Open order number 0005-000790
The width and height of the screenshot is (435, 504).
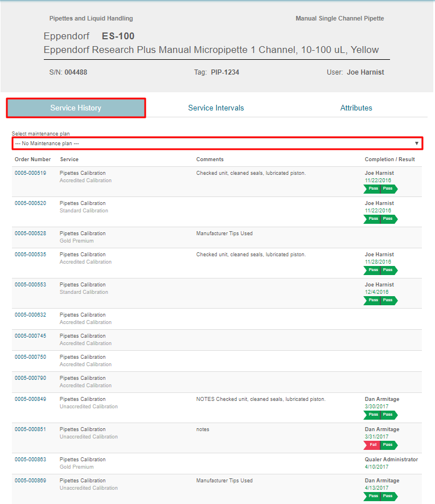[30, 378]
